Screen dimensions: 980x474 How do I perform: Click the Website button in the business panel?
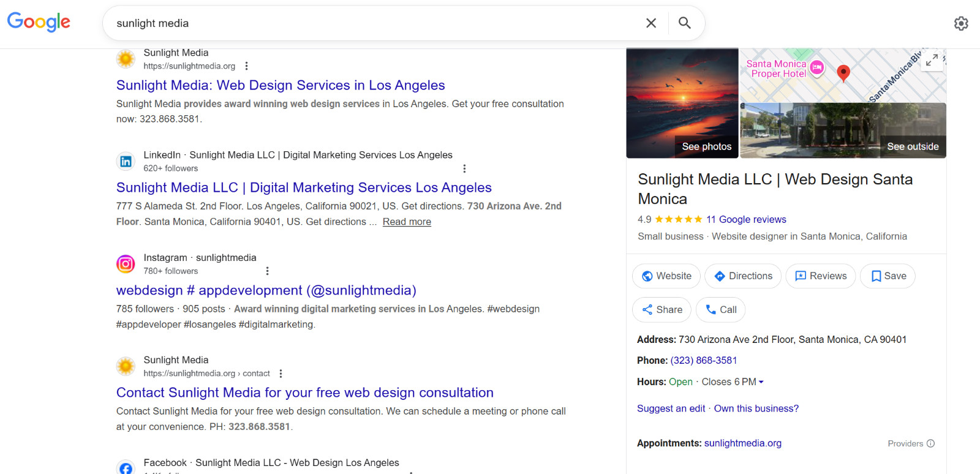coord(666,276)
